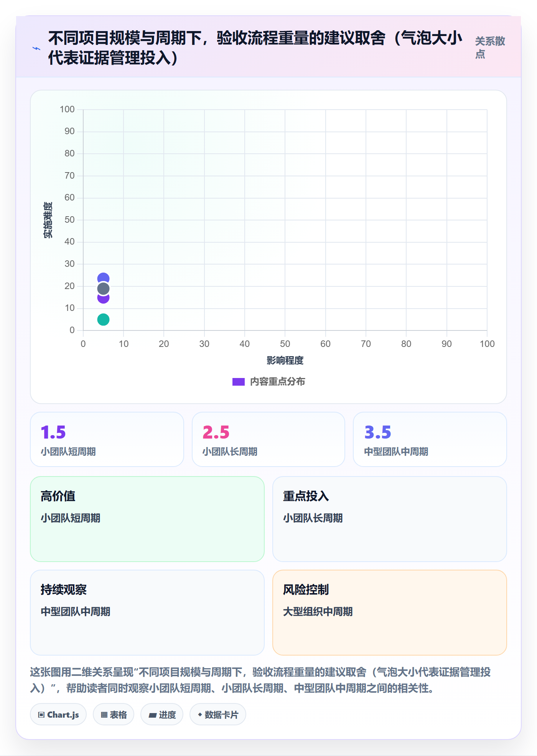Select the 高价值 quadrant card

[147, 519]
